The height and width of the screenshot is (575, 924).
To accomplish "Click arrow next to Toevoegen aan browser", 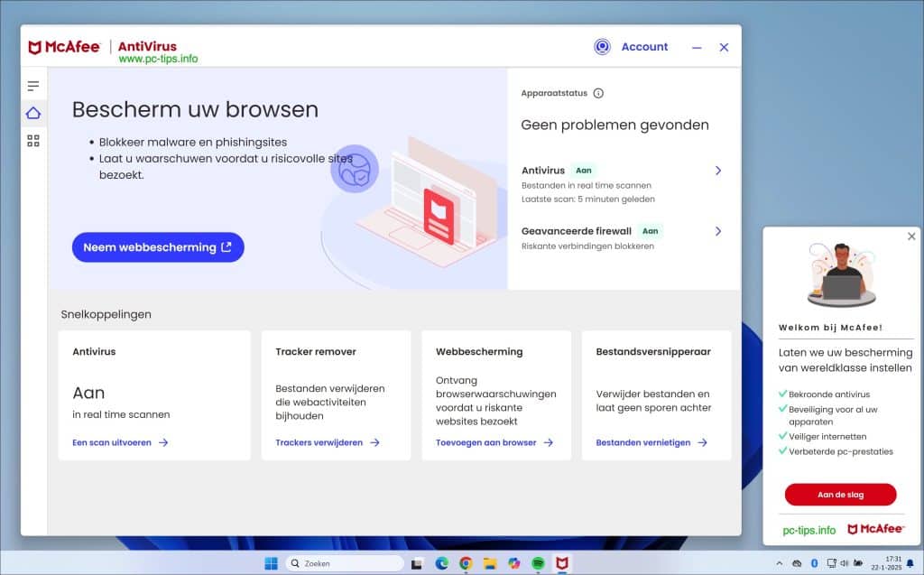I will pos(548,442).
